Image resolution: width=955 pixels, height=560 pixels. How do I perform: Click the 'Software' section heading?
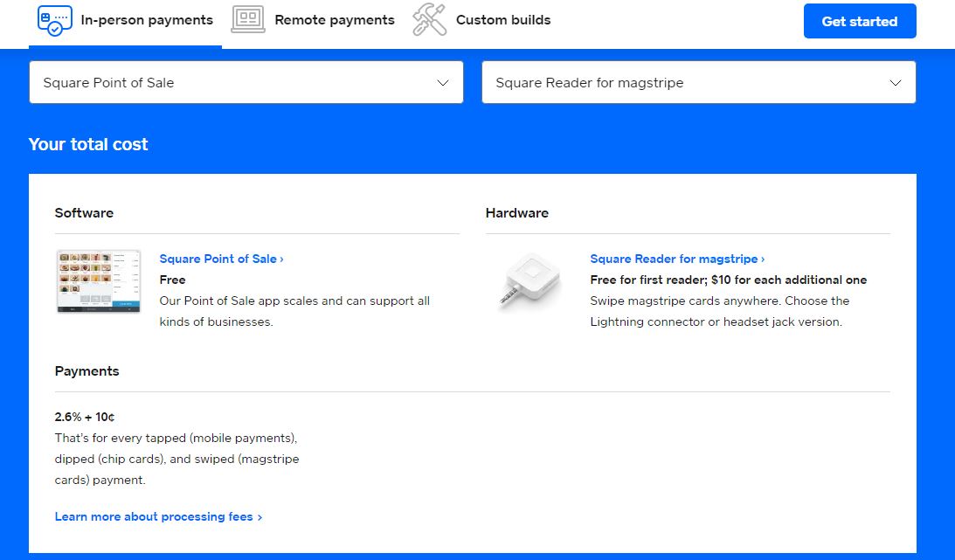[x=84, y=213]
